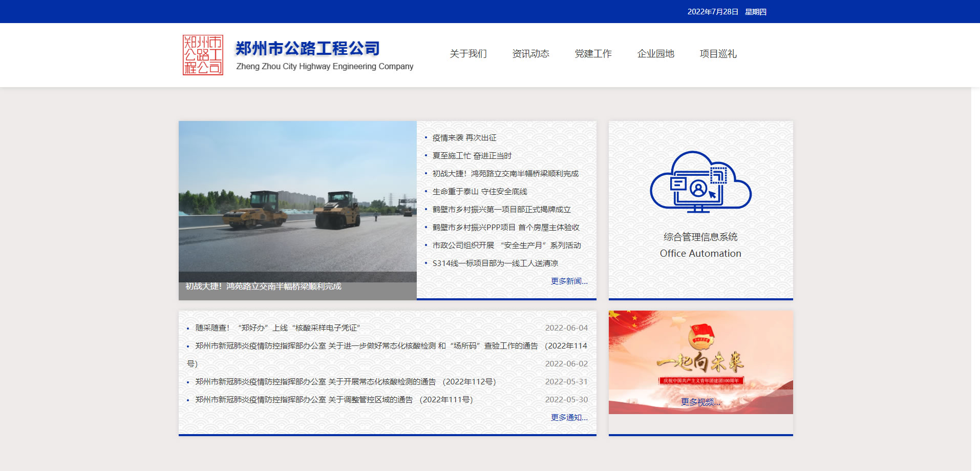The height and width of the screenshot is (471, 980).
Task: Open the 生命重于泰山 守住安全底线 article
Action: (480, 191)
